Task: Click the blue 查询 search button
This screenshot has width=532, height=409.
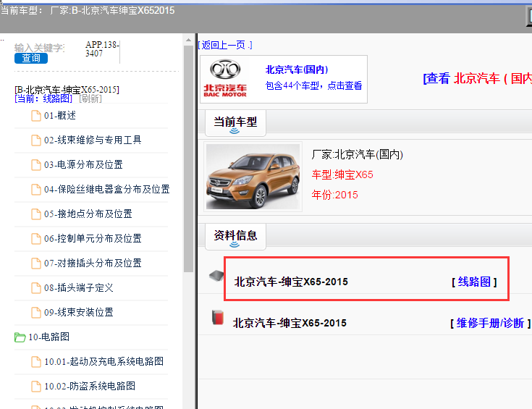Action: pyautogui.click(x=31, y=59)
